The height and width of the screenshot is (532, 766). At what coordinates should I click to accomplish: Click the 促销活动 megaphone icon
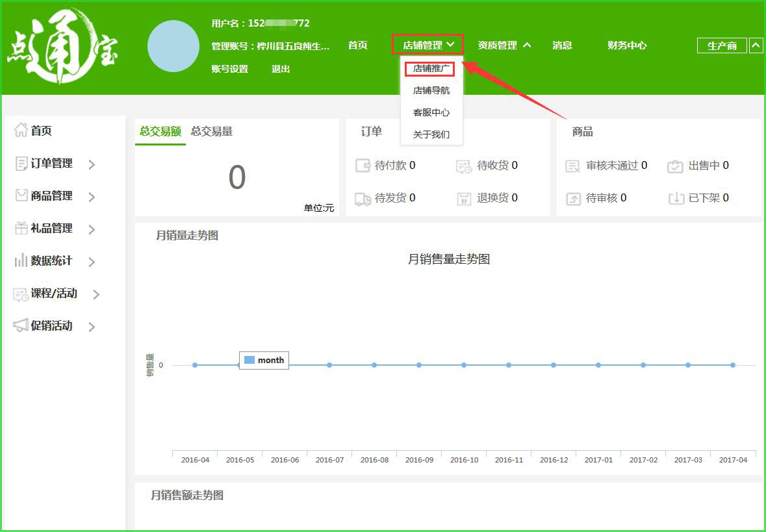21,325
